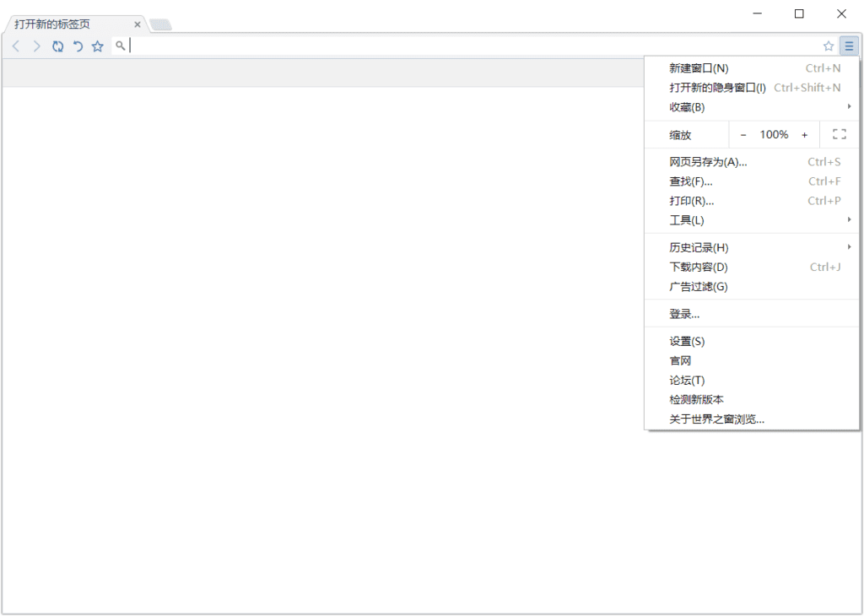The height and width of the screenshot is (616, 864).
Task: Close the browser window
Action: tap(841, 14)
